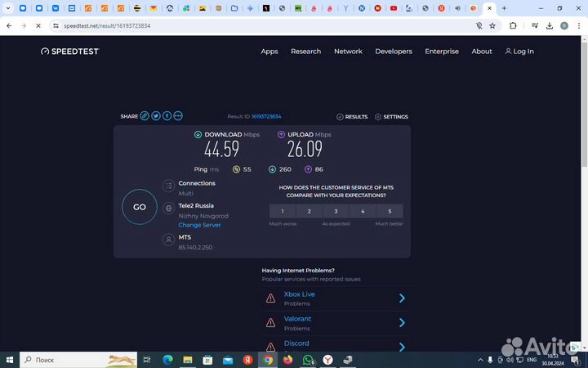Open Firefox from the taskbar
The height and width of the screenshot is (368, 588).
pyautogui.click(x=287, y=360)
